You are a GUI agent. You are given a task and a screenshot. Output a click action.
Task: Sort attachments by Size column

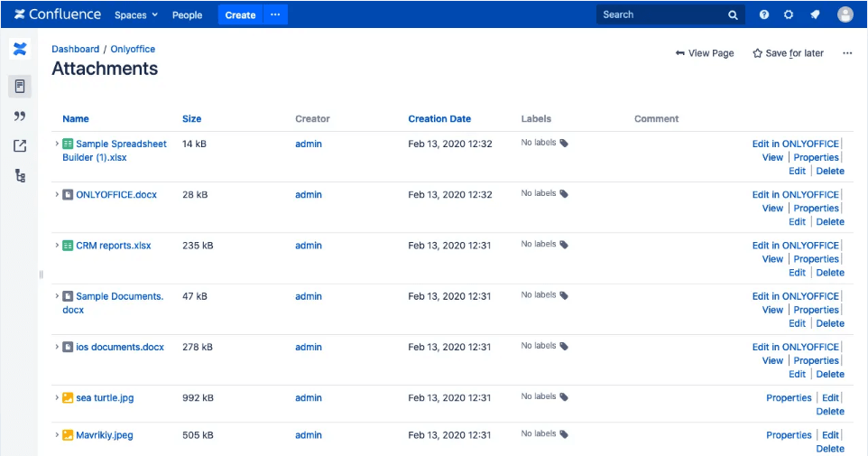(191, 118)
